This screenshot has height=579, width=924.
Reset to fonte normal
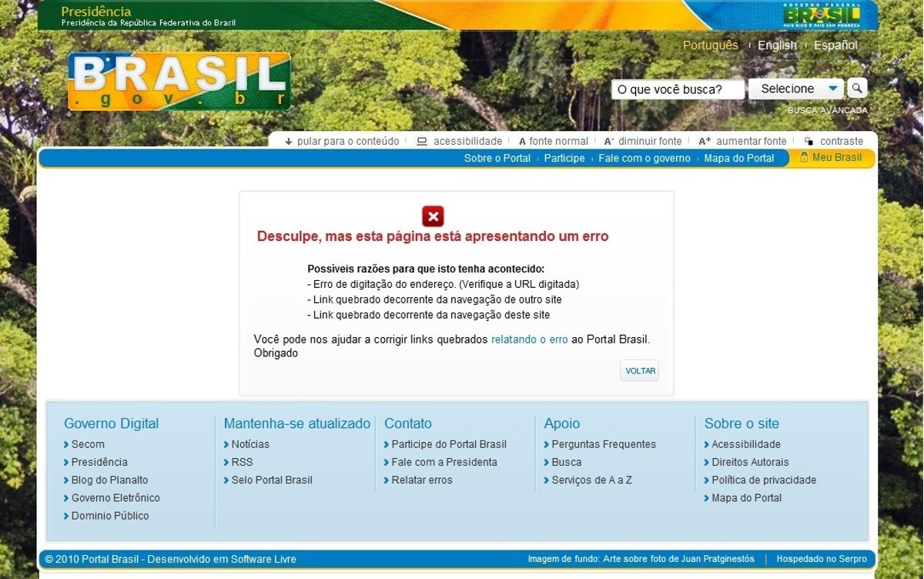click(x=554, y=141)
